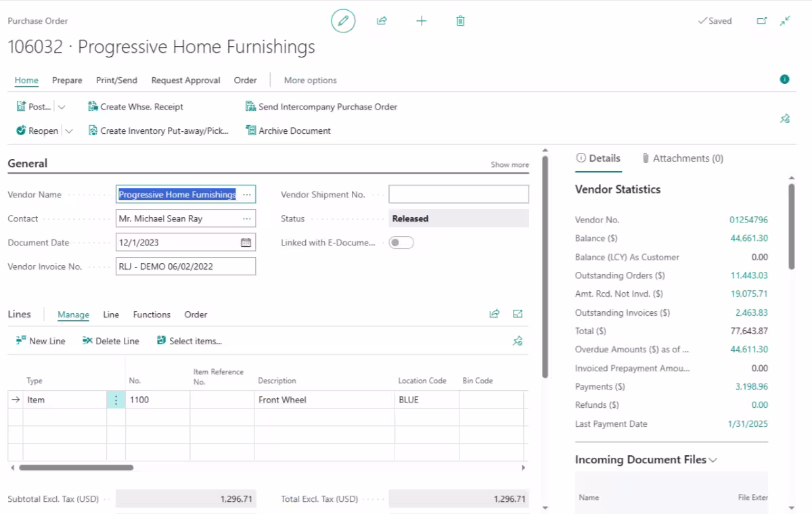Select Functions tab in Lines

tap(152, 314)
